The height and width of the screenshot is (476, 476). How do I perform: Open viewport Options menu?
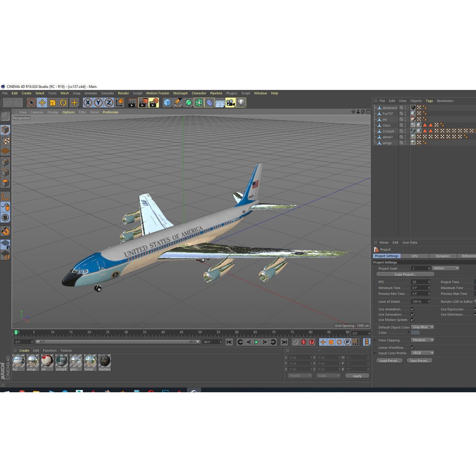pyautogui.click(x=68, y=112)
